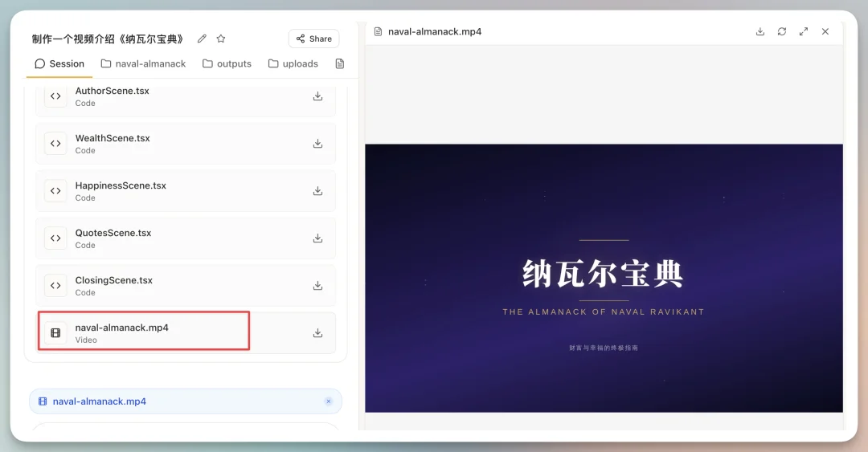
Task: Rename session with the pencil edit icon
Action: click(x=202, y=39)
